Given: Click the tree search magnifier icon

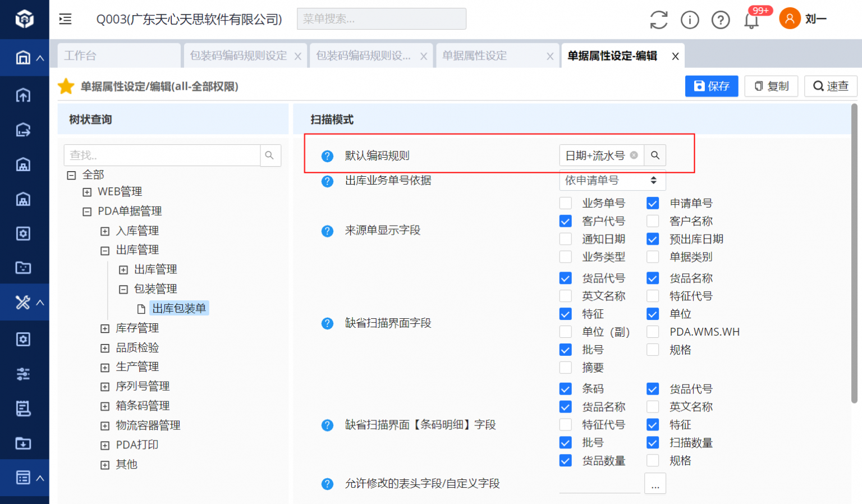Looking at the screenshot, I should tap(270, 155).
